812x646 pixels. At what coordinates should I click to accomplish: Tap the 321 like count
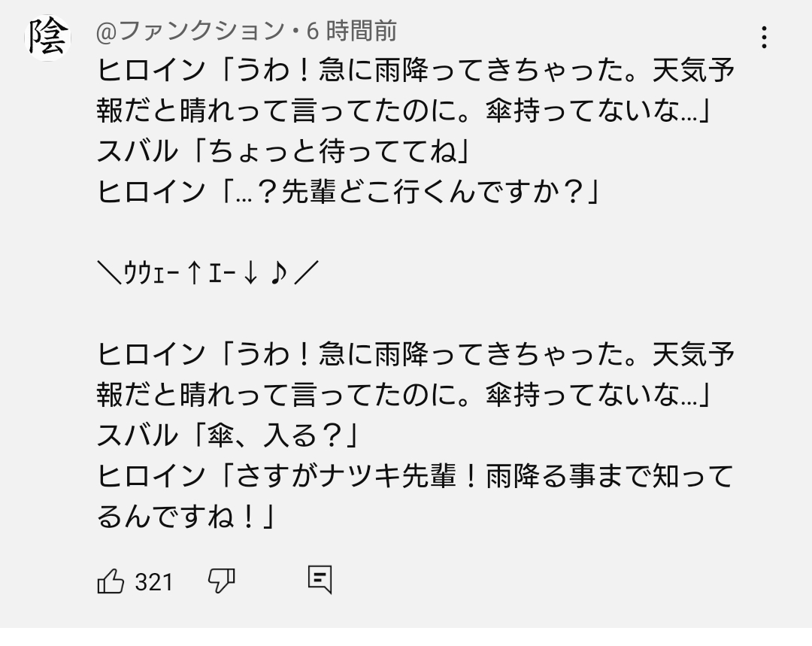tap(154, 582)
